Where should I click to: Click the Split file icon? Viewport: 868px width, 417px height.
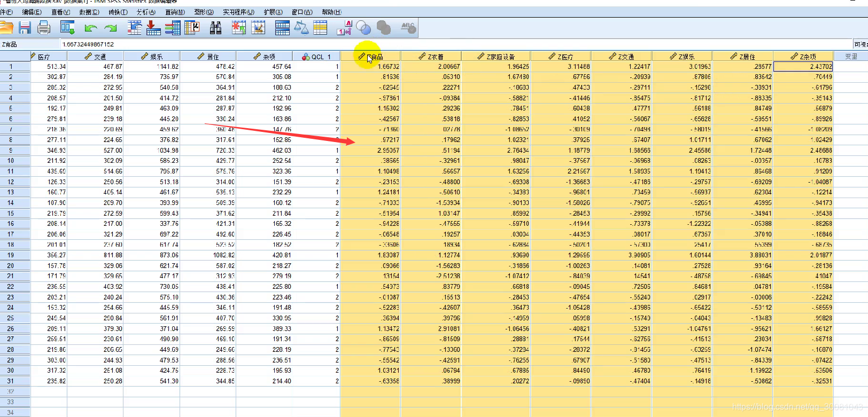282,28
